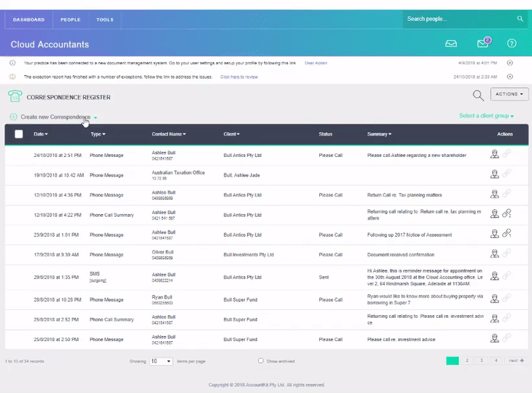The width and height of the screenshot is (532, 393).
Task: Click the search magnifier near Actions
Action: click(x=478, y=95)
